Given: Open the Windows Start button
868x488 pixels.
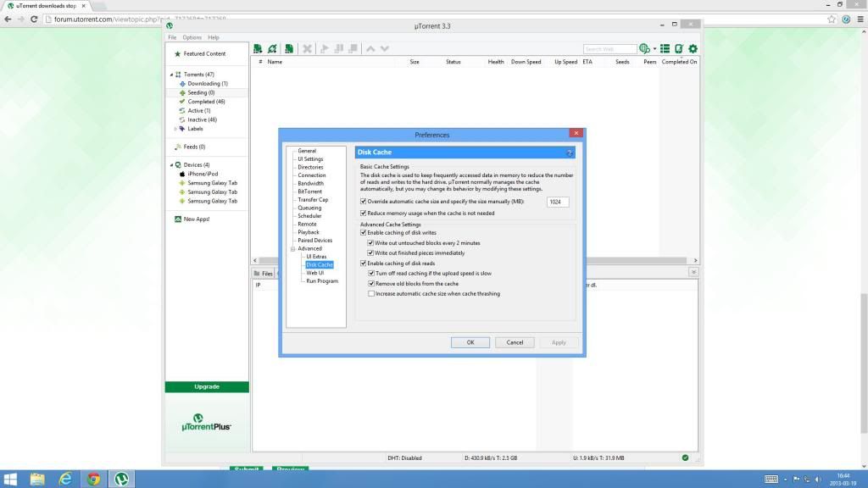Looking at the screenshot, I should [10, 479].
